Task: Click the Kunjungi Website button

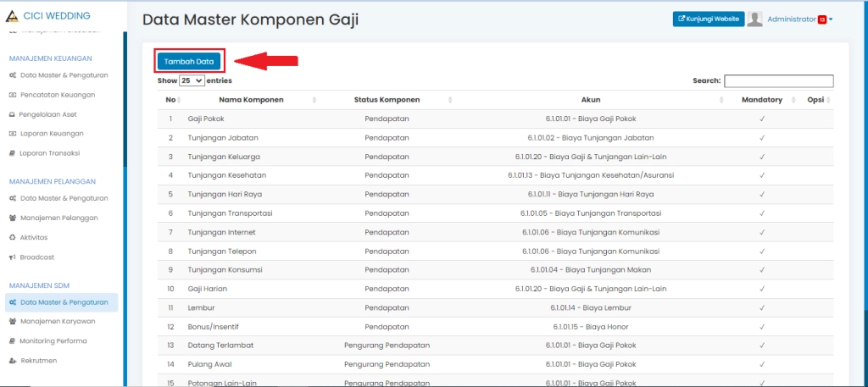Action: pyautogui.click(x=709, y=19)
